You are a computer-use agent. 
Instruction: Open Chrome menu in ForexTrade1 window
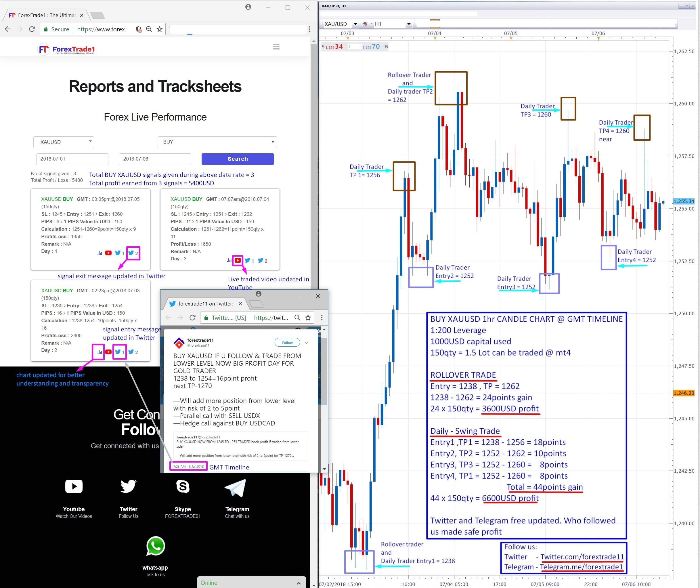coord(310,29)
